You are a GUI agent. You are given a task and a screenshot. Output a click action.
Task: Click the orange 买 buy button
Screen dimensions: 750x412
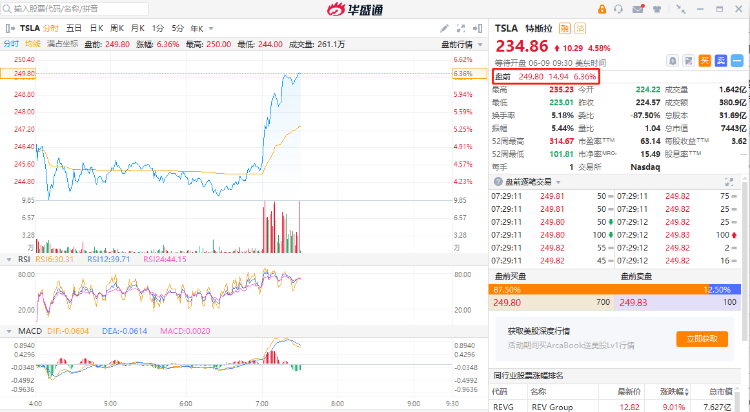point(705,61)
